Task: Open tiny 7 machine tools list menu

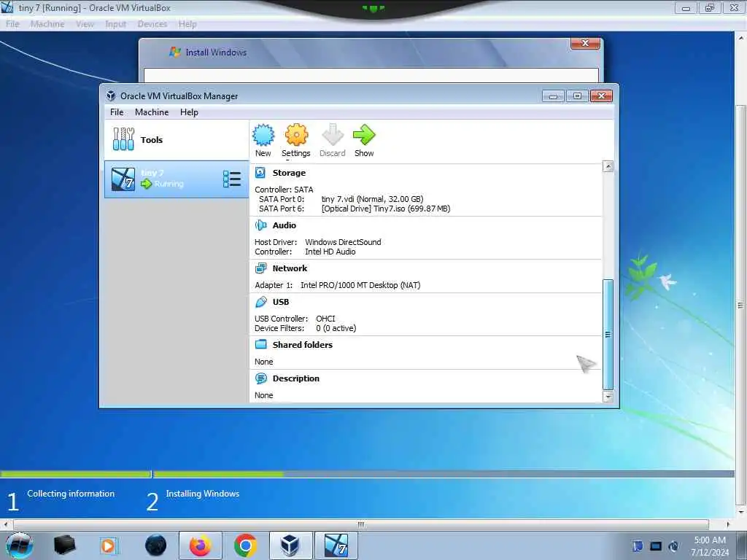Action: (x=232, y=179)
